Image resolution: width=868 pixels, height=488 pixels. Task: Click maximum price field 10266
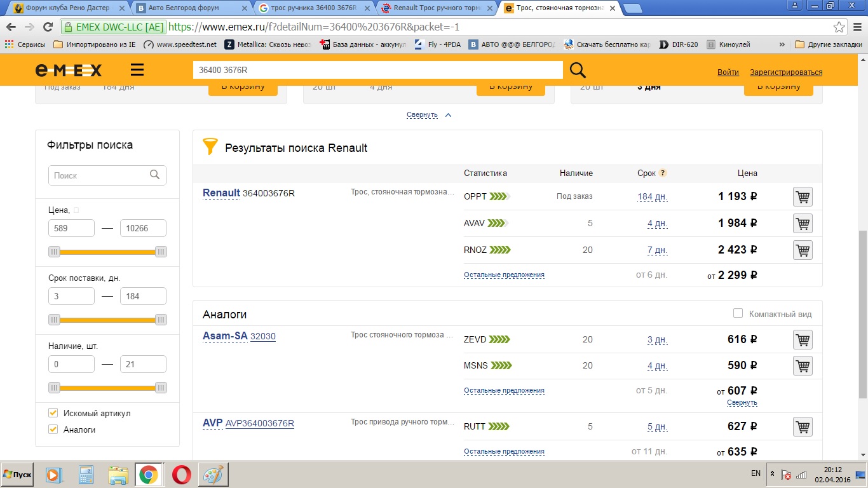point(143,228)
